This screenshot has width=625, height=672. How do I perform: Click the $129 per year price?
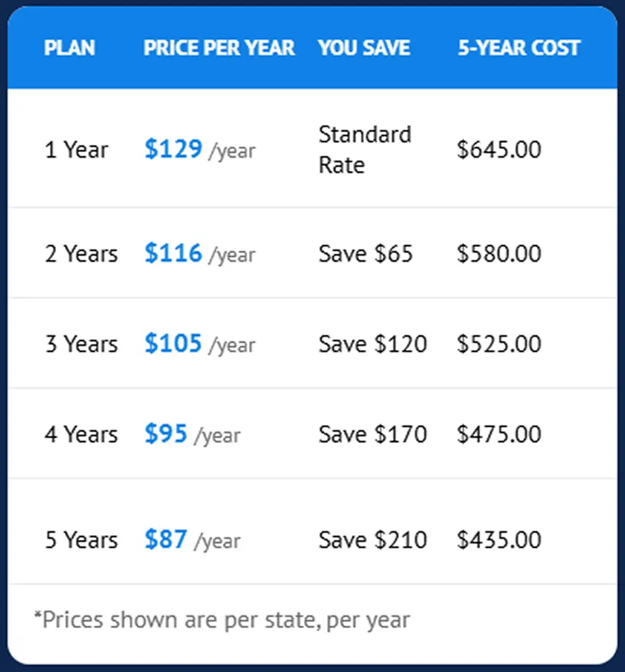pos(200,149)
